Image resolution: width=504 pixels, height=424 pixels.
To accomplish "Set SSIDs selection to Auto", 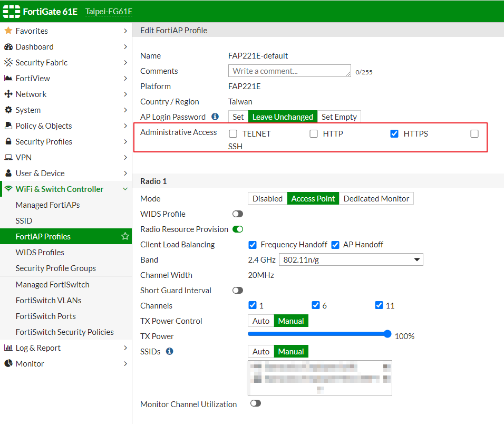I will coord(261,351).
